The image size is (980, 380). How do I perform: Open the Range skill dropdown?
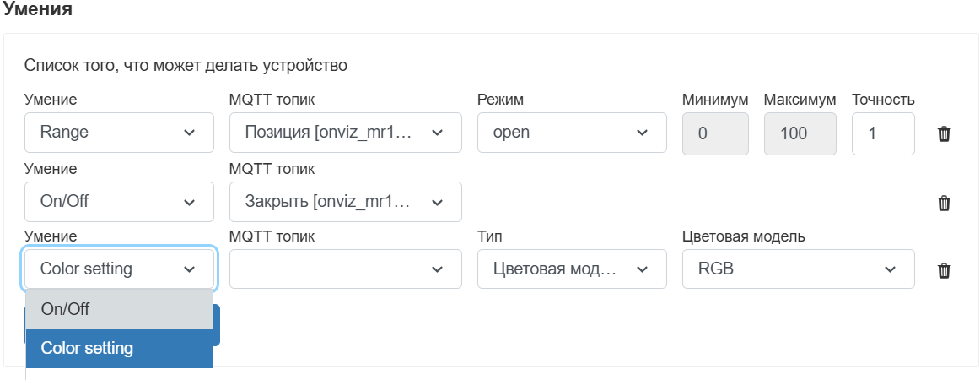(118, 133)
